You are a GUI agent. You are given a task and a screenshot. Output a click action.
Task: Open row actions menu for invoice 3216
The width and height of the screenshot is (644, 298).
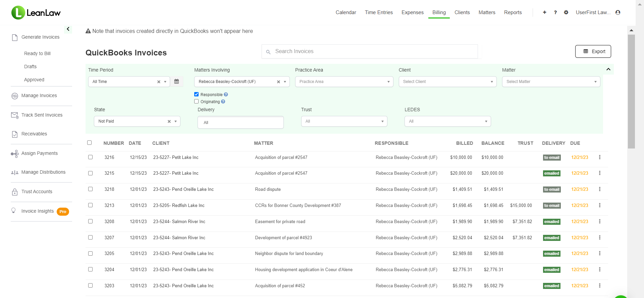(600, 157)
